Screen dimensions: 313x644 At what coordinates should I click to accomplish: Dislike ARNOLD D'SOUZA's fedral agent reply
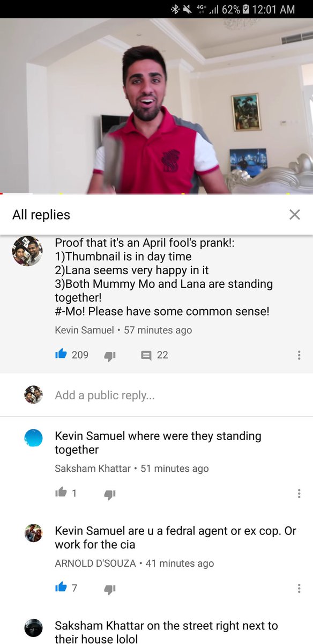point(110,589)
